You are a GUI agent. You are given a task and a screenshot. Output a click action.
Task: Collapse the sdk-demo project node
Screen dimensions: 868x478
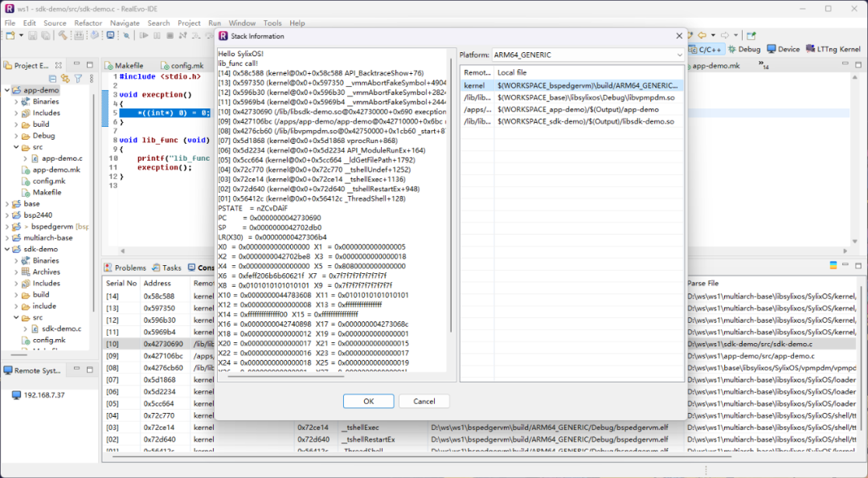pyautogui.click(x=7, y=249)
